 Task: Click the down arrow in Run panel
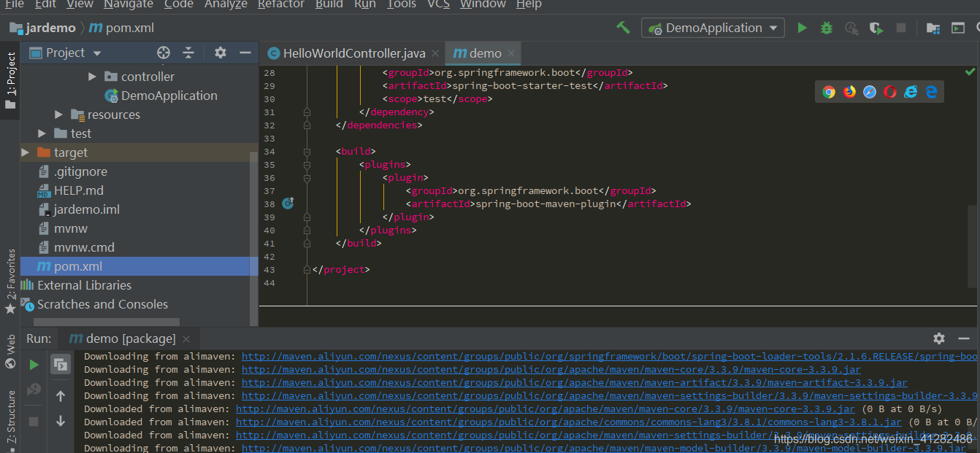pos(61,421)
